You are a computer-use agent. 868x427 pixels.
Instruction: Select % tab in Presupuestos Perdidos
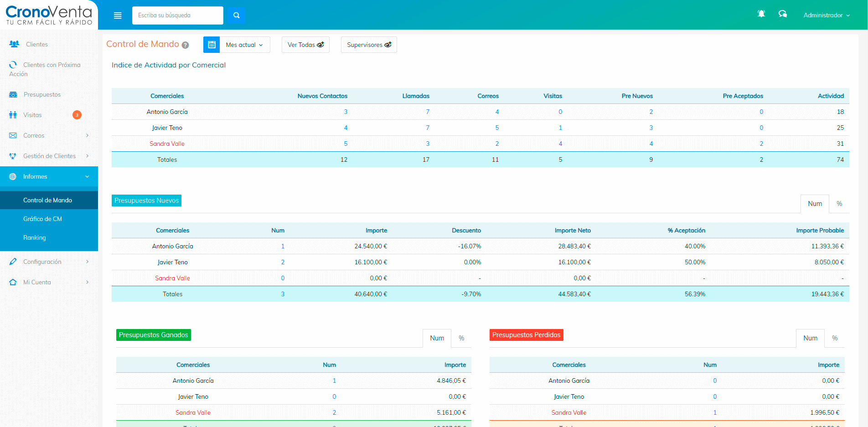point(835,338)
